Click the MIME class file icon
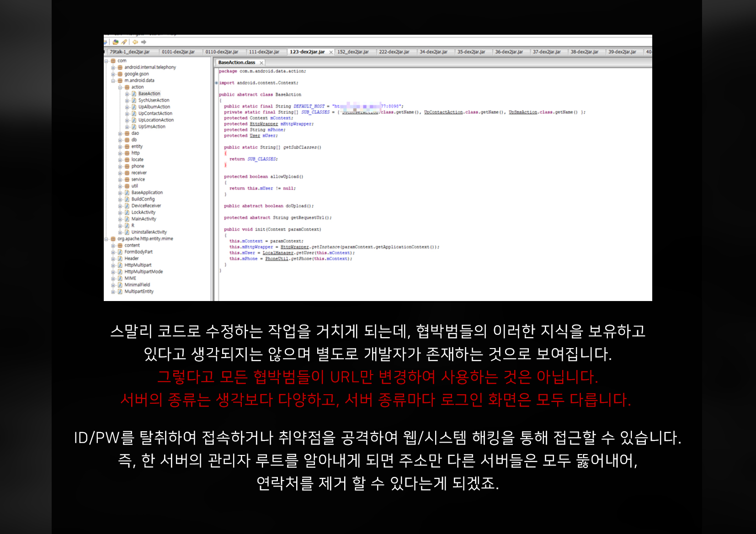 pos(120,278)
